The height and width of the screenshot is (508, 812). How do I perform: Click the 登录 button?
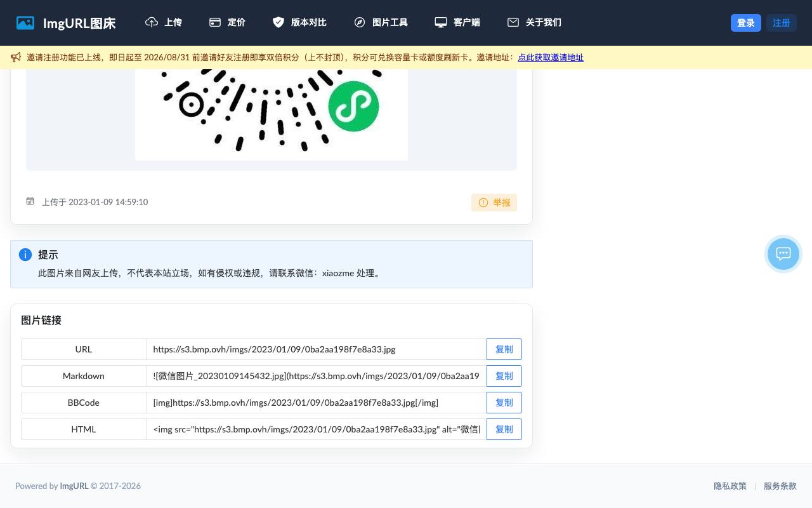(746, 23)
